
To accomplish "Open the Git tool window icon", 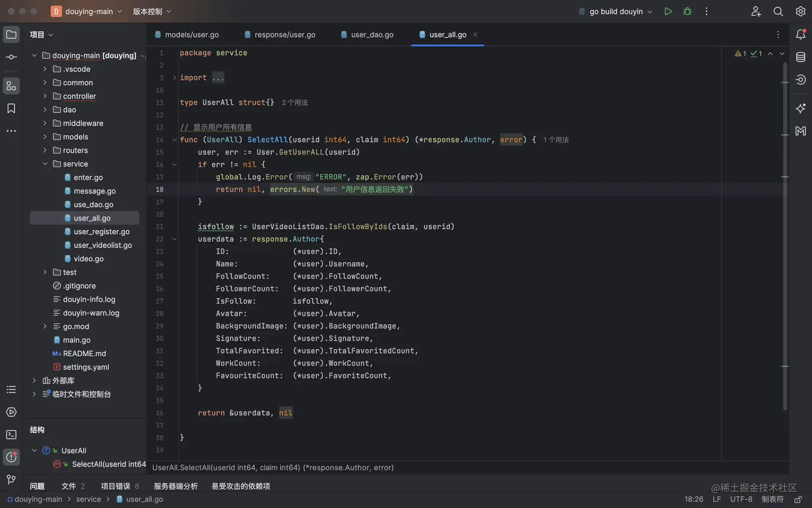I will coord(11,480).
